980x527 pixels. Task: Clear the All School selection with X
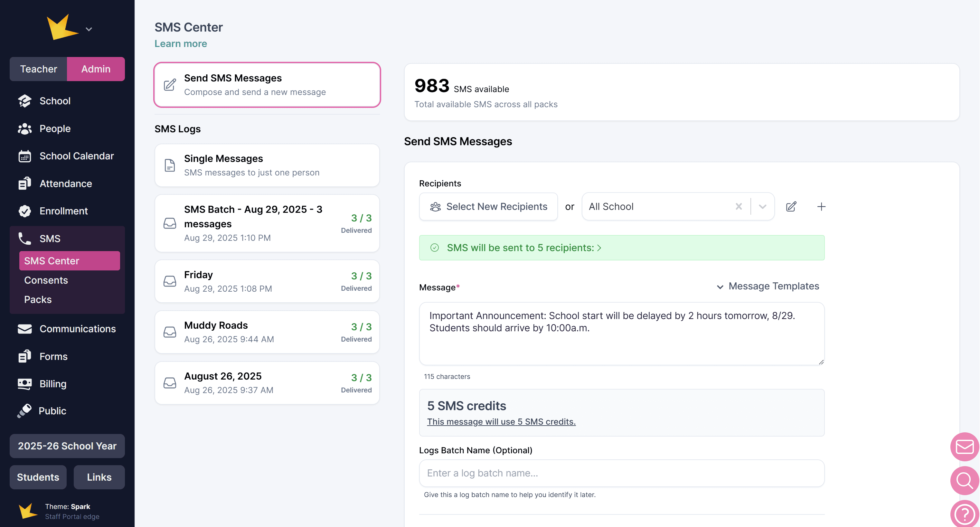[739, 207]
